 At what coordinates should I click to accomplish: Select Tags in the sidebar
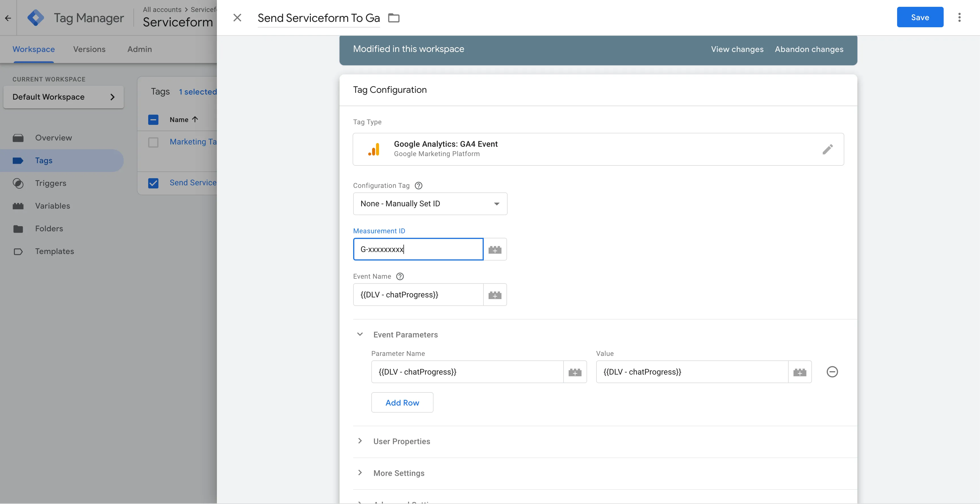coord(62,161)
